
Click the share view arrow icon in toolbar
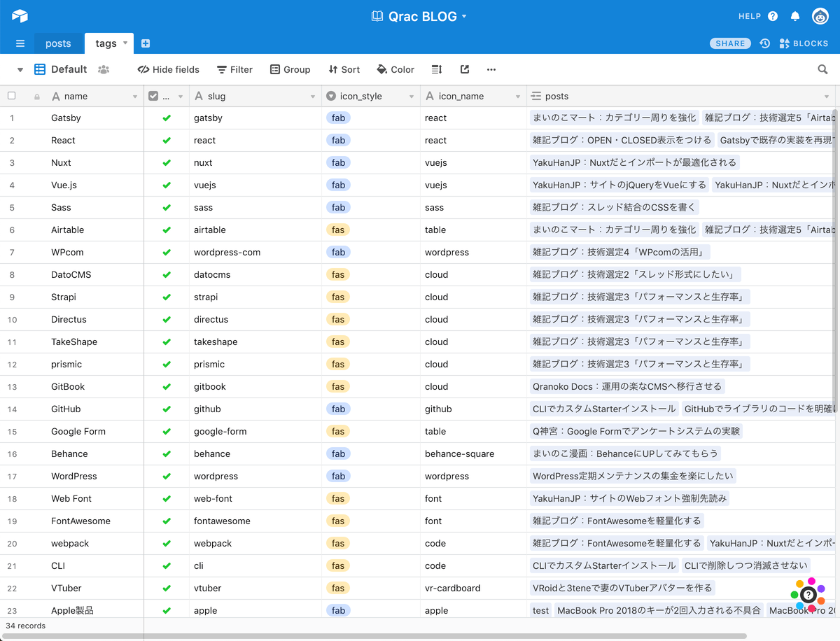(464, 69)
